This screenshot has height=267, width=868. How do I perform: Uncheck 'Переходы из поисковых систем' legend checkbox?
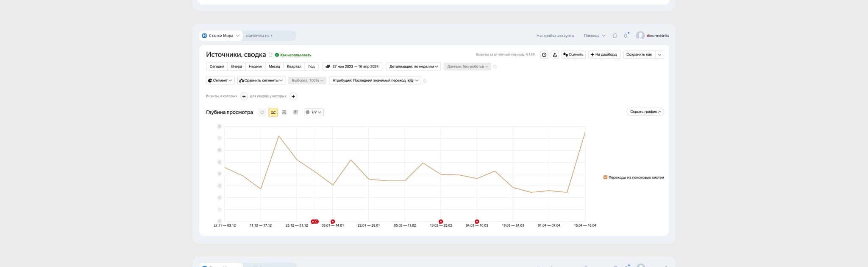tap(605, 177)
